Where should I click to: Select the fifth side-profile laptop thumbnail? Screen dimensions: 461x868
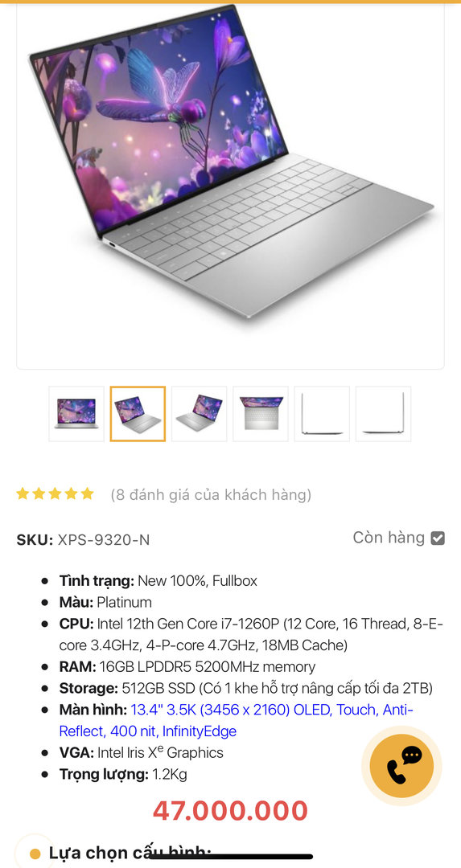point(322,414)
